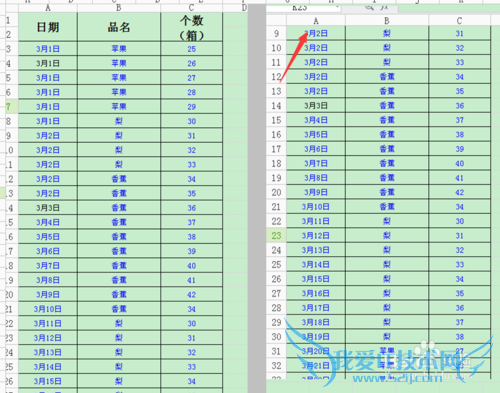Click left sheet cell with value 40
The width and height of the screenshot is (500, 393).
click(x=191, y=266)
